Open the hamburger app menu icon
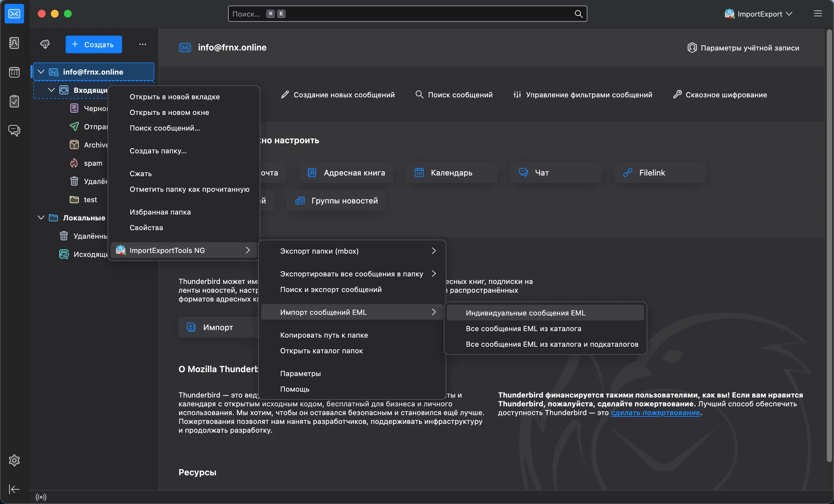 point(818,14)
